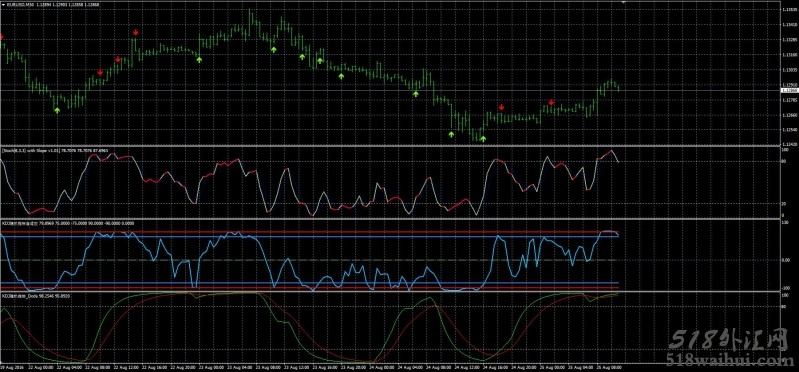799x372 pixels.
Task: Open the EURUSD,M30 symbol dropdown triangle
Action: coord(3,4)
